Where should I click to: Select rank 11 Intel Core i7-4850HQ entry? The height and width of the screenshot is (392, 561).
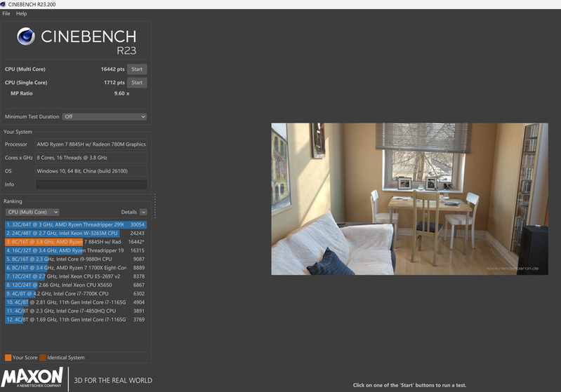pos(76,311)
